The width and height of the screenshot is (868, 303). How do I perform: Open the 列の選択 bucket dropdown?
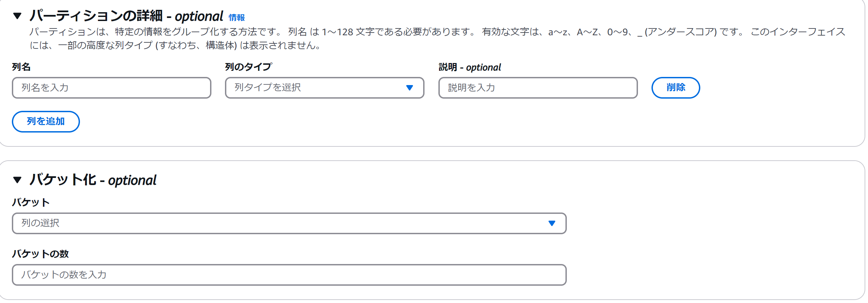289,223
